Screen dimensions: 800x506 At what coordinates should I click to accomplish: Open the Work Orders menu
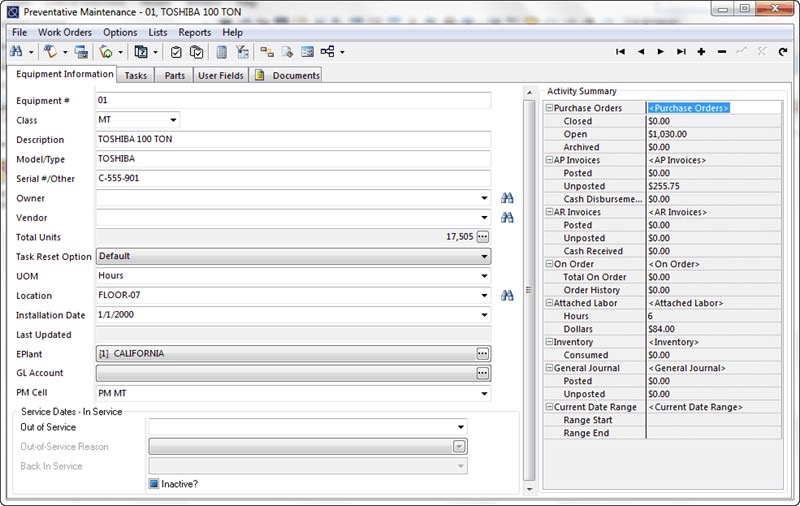coord(65,32)
